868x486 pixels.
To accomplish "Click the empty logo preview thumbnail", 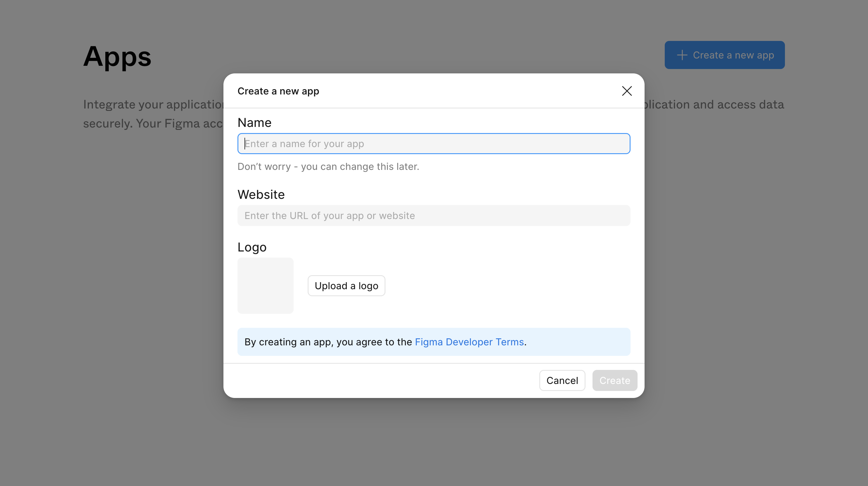I will pyautogui.click(x=266, y=286).
